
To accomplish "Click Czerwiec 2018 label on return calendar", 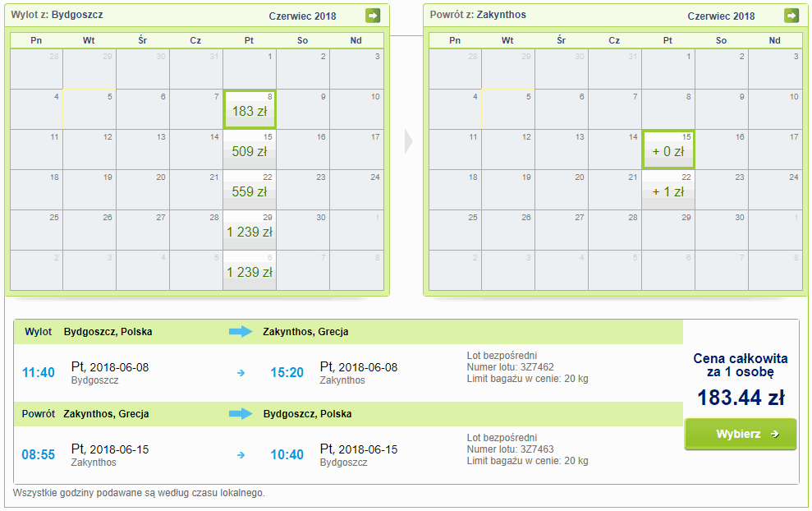I will pos(721,16).
